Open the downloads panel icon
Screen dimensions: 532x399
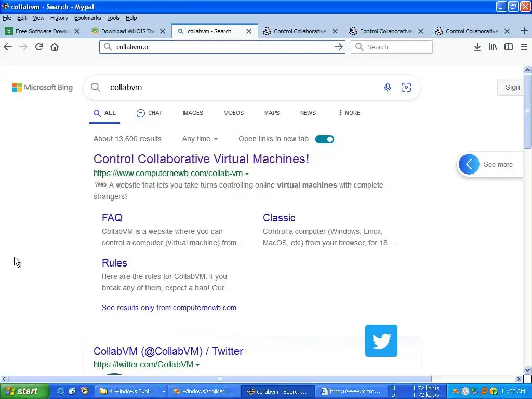tap(477, 47)
